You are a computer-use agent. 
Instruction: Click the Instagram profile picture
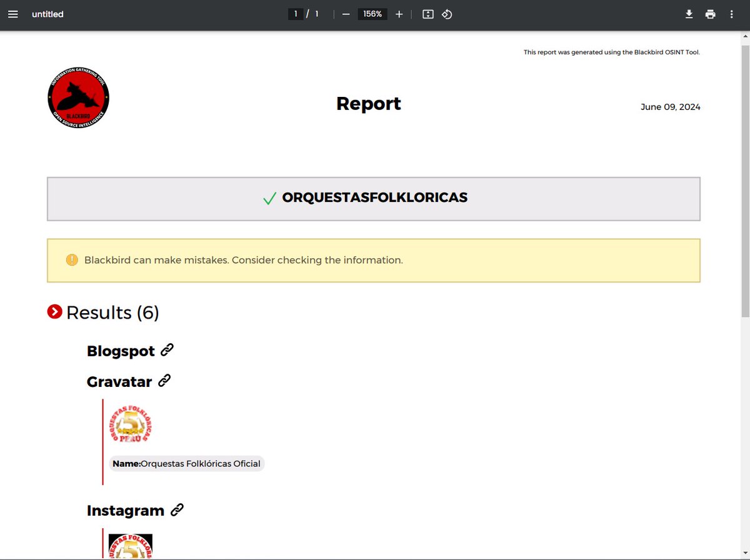click(x=131, y=546)
